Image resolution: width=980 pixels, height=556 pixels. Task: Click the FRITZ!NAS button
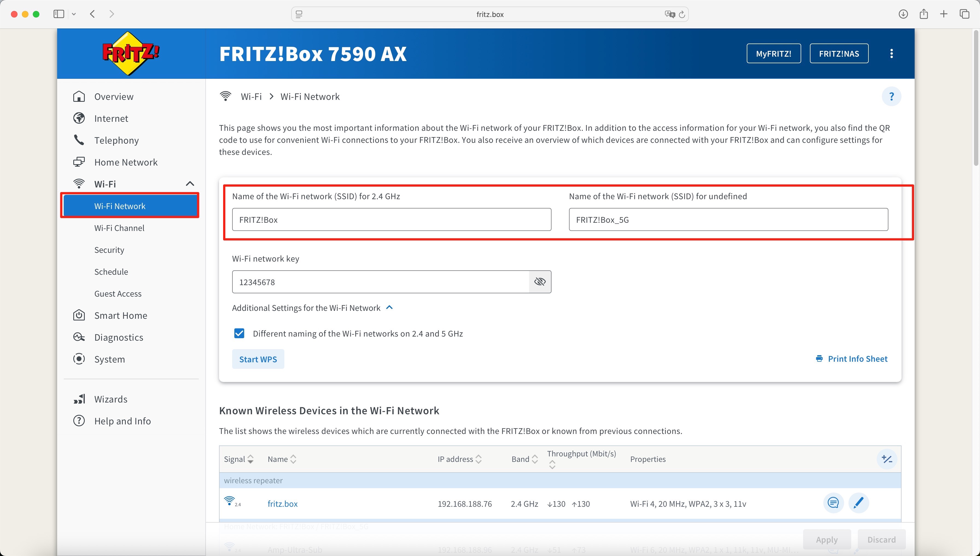[x=839, y=53]
